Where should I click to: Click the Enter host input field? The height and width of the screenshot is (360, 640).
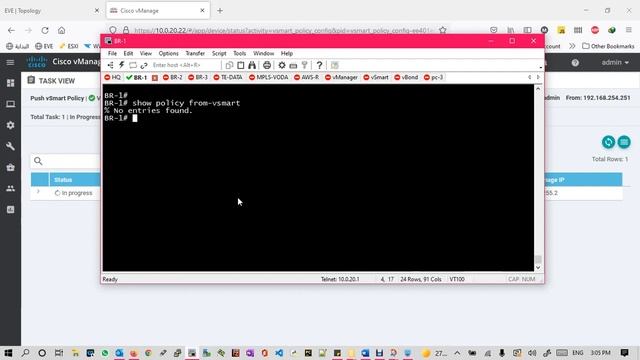click(186, 65)
